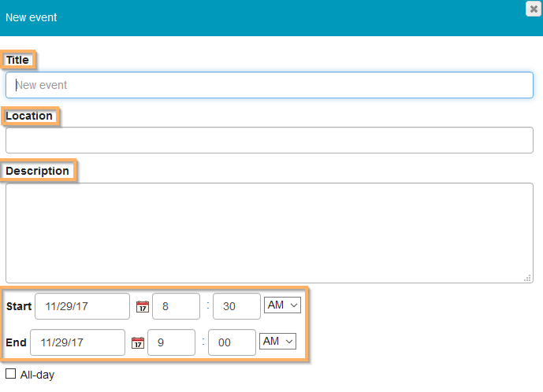This screenshot has width=543, height=392.
Task: Click the Start hour field showing 8
Action: [x=176, y=306]
